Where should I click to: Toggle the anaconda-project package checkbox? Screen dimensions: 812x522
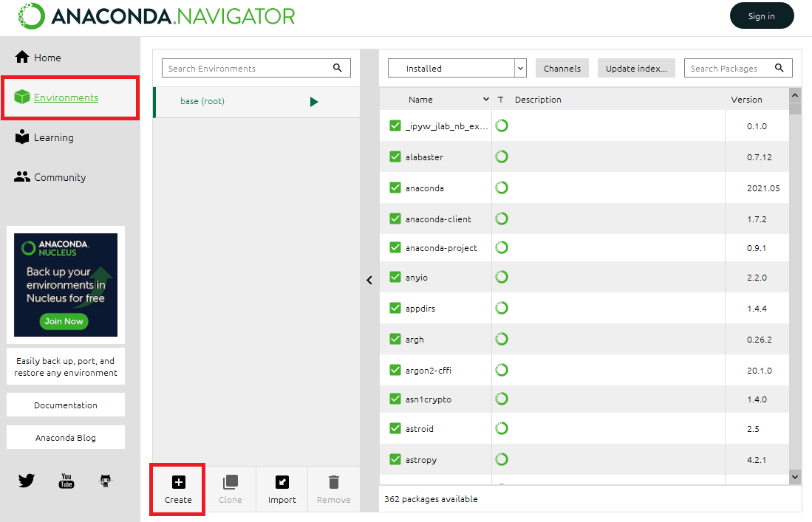click(x=395, y=248)
